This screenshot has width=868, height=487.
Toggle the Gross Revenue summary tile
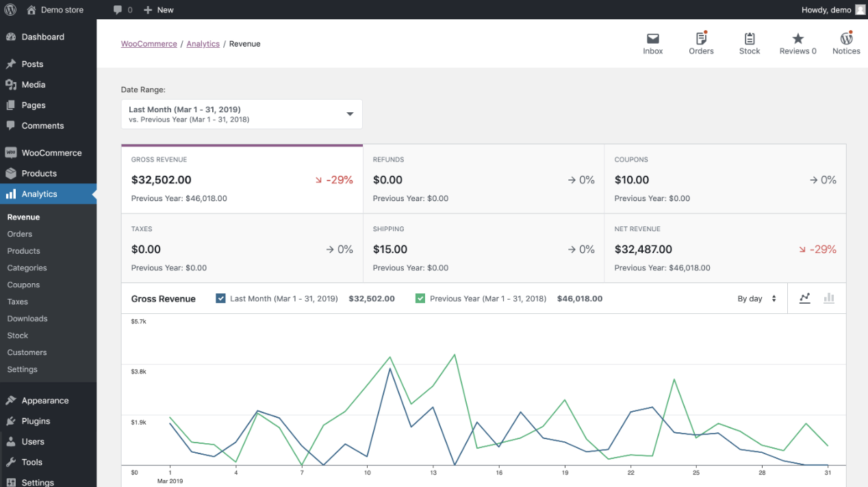242,179
